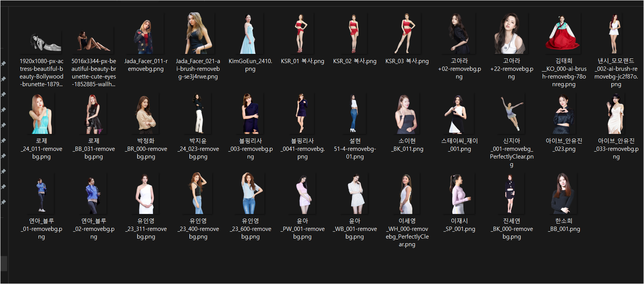
Task: Select 로제_24_011-removebg.png thumbnail
Action: click(41, 114)
